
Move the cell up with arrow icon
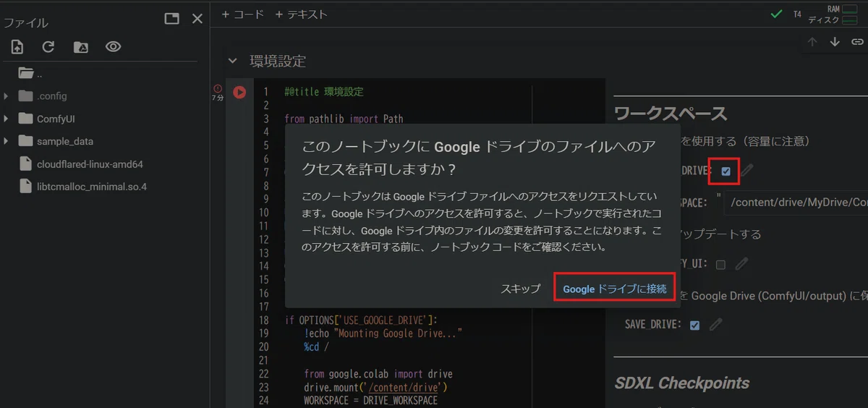coord(812,42)
